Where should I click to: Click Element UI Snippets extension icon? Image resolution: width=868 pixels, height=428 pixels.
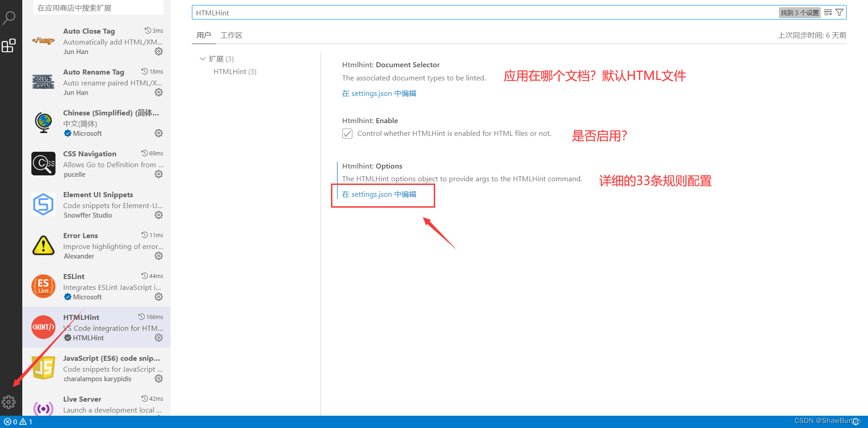click(x=43, y=204)
